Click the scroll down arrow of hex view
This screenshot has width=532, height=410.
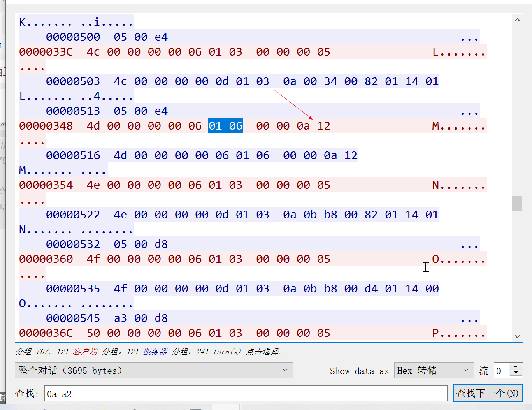point(517,336)
